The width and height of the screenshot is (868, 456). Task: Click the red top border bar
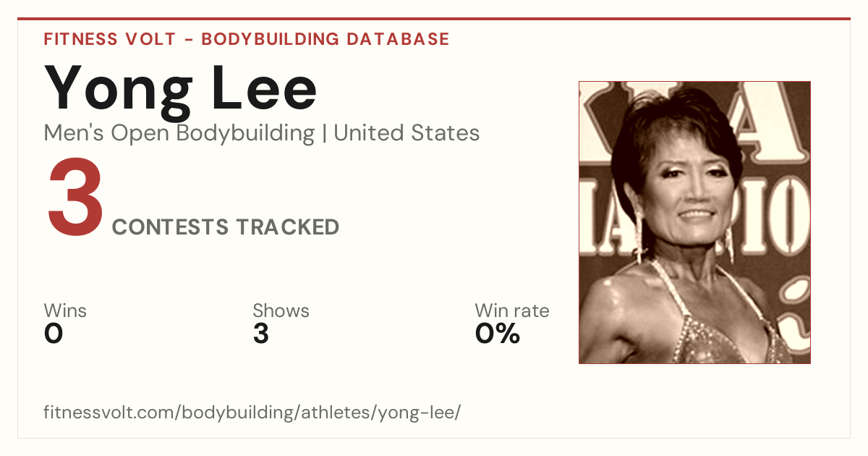(x=434, y=19)
